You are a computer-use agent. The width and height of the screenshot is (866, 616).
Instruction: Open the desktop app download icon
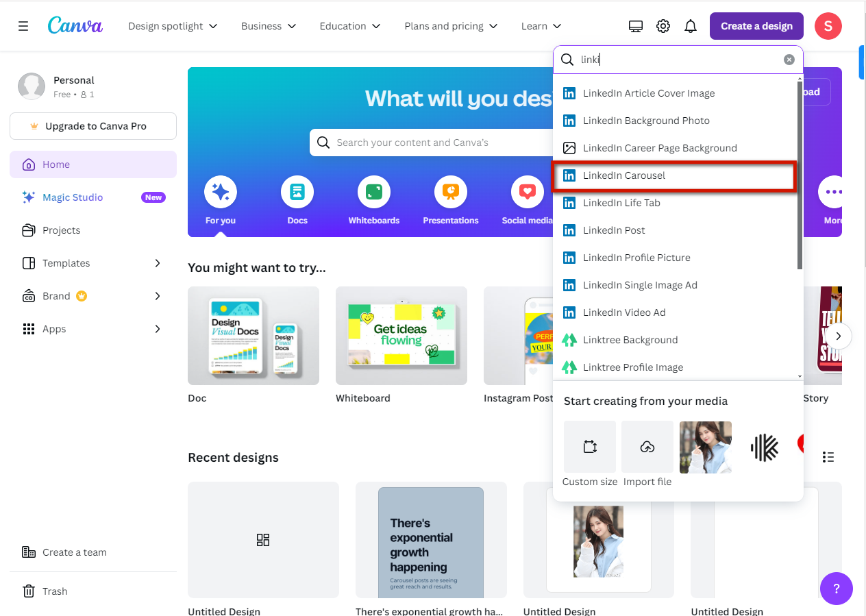tap(636, 26)
